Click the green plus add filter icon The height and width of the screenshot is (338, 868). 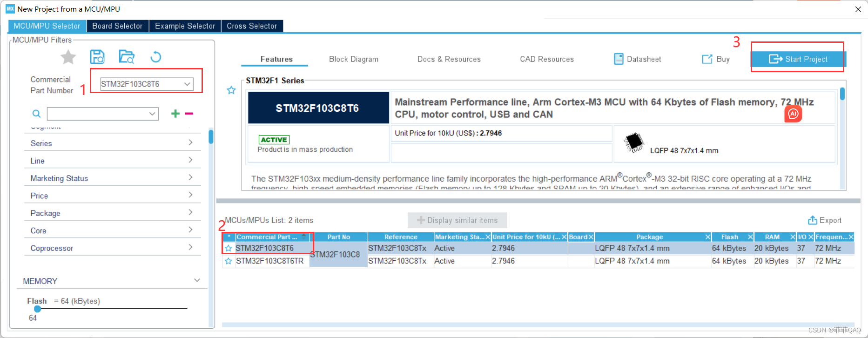175,114
